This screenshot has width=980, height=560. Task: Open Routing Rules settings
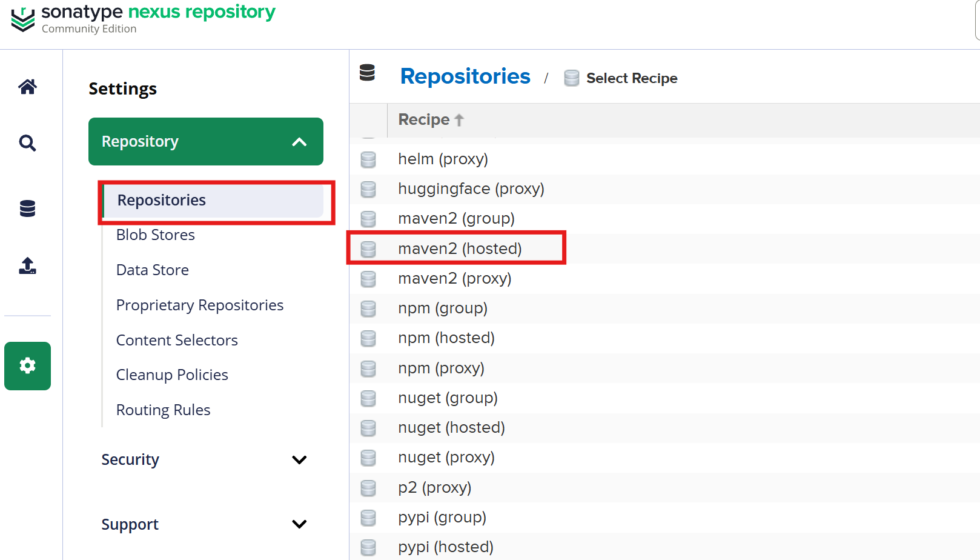pos(164,410)
